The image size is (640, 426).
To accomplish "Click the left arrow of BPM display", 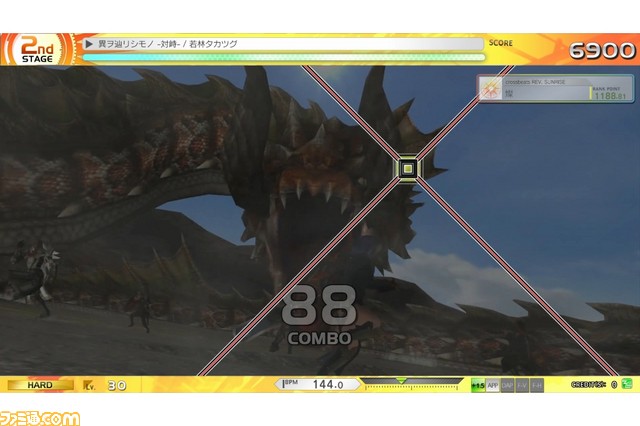I will (279, 384).
